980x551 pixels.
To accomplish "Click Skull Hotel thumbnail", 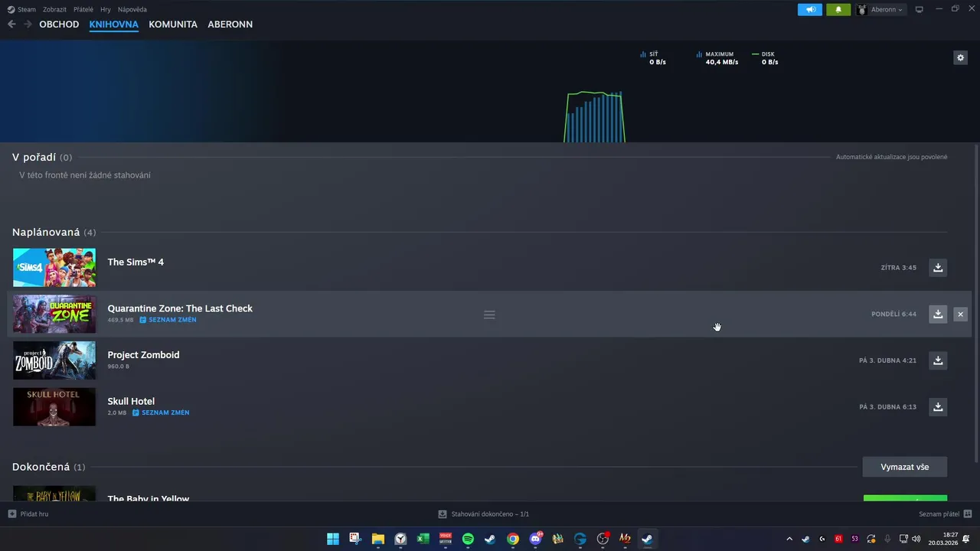I will tap(54, 406).
